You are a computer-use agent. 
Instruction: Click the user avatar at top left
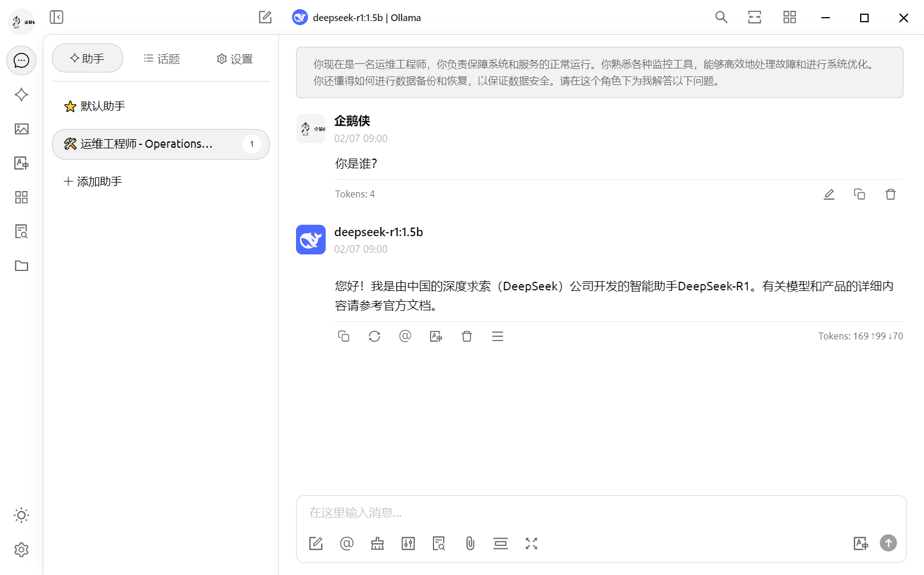coord(22,22)
